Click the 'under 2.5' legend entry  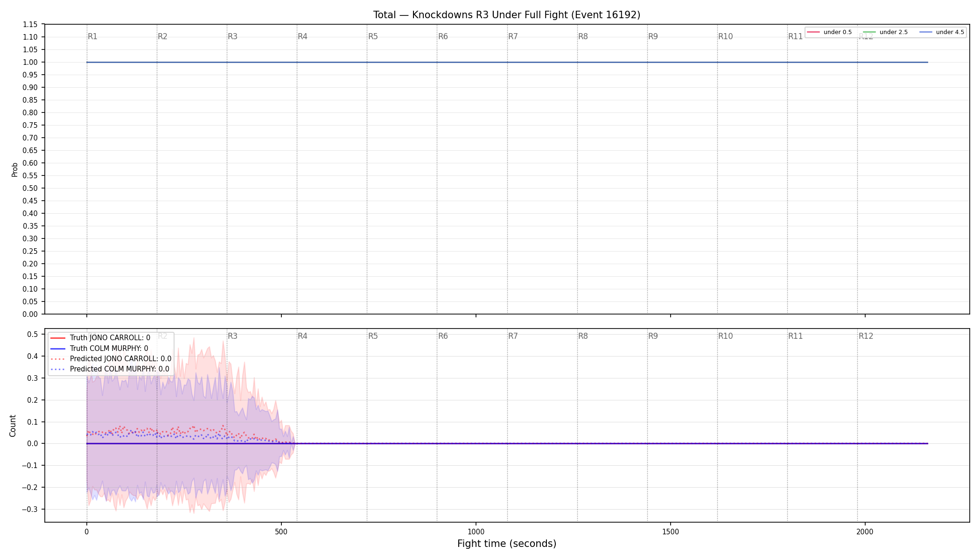(885, 32)
